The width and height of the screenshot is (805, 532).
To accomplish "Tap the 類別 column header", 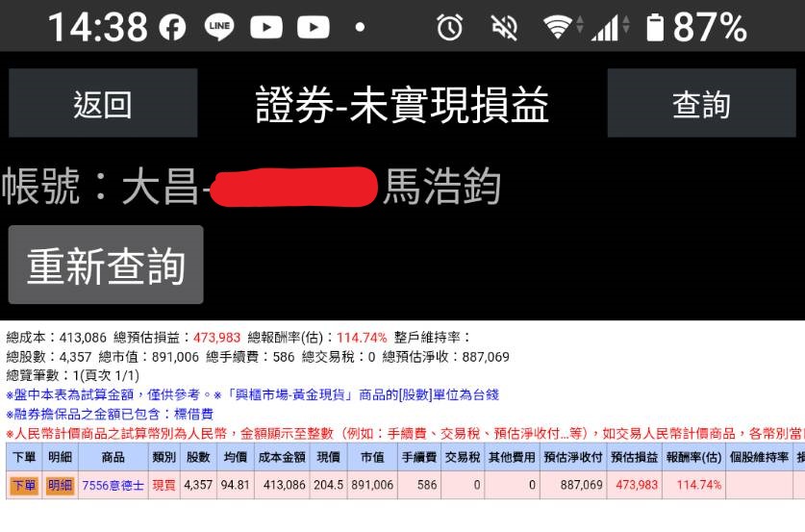I will pyautogui.click(x=164, y=457).
